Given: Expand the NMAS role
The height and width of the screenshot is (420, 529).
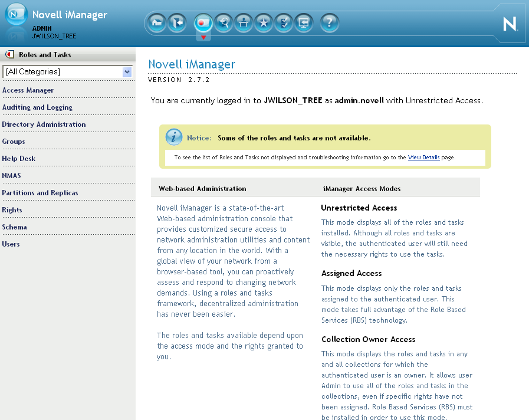Looking at the screenshot, I should 11,175.
